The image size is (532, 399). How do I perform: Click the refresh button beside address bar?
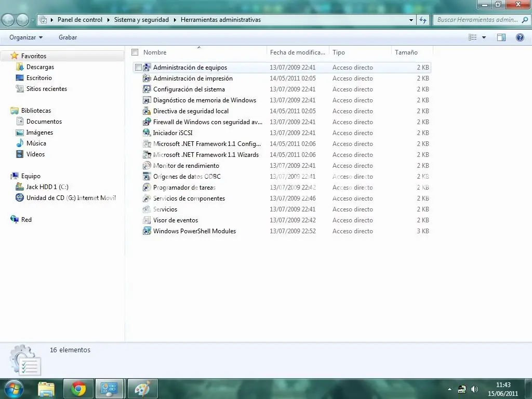(x=423, y=20)
